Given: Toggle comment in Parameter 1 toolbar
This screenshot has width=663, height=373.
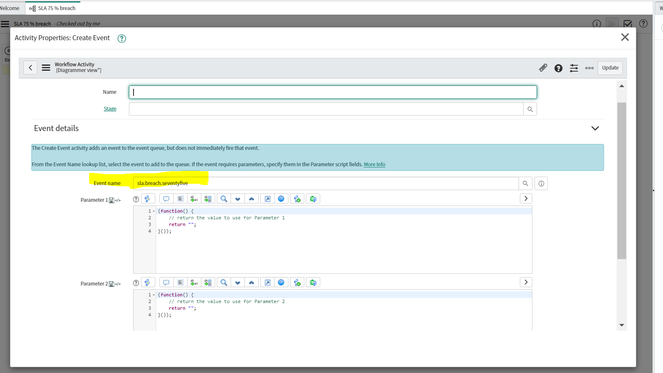Looking at the screenshot, I should [166, 199].
